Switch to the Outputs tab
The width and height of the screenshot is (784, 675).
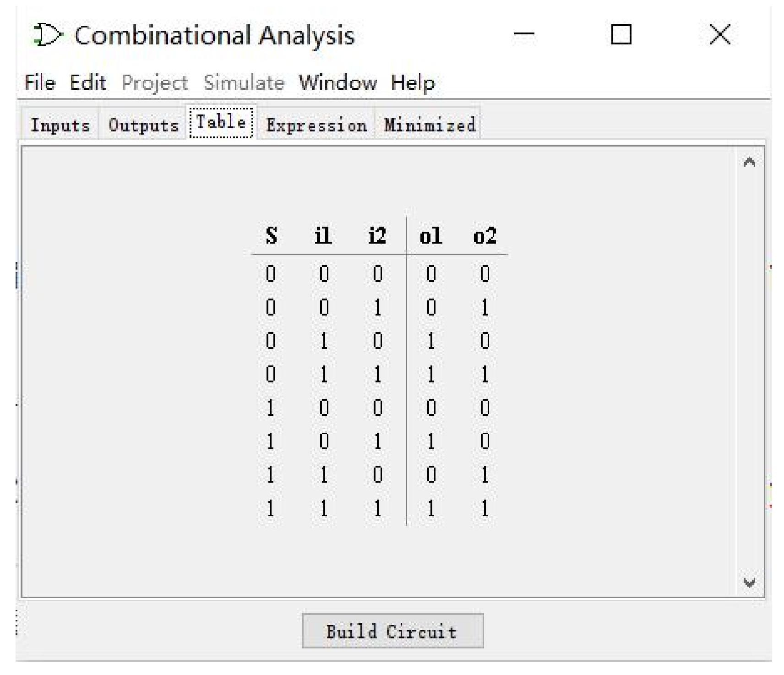[143, 125]
